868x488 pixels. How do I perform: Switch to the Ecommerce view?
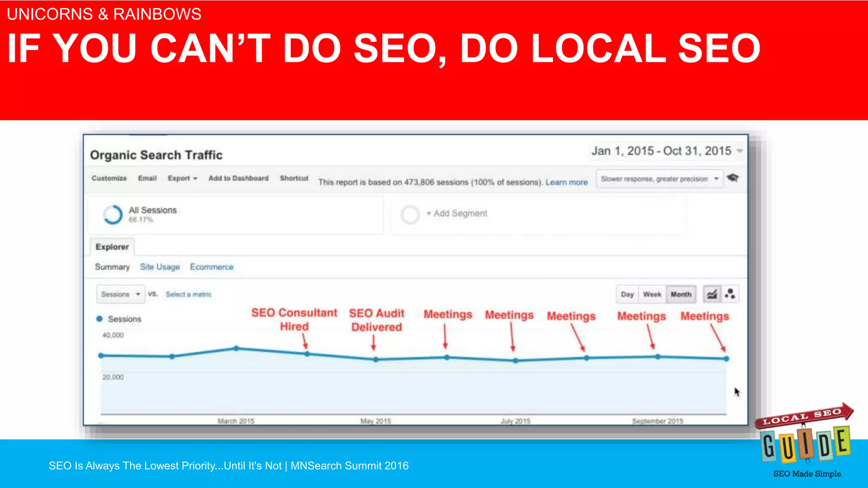click(x=211, y=267)
